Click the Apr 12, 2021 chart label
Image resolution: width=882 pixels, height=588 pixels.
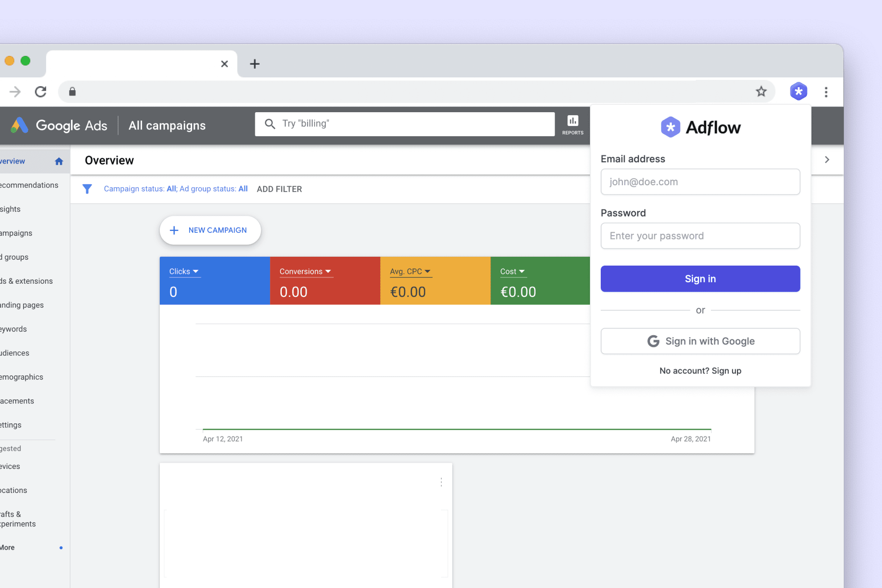coord(223,439)
